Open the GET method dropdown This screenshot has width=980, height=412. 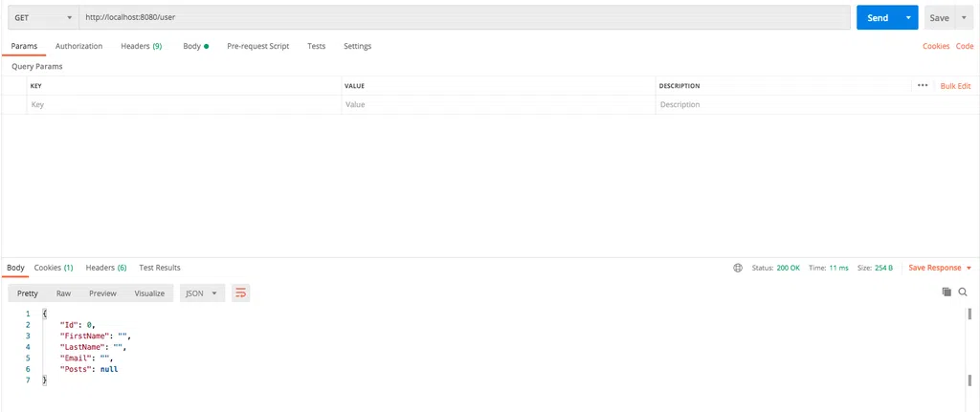pyautogui.click(x=43, y=17)
